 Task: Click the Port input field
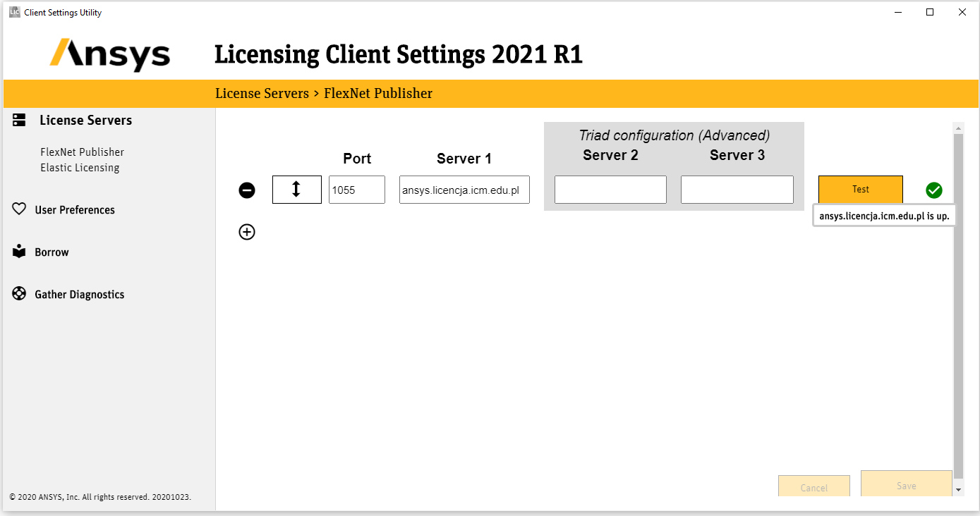point(357,190)
